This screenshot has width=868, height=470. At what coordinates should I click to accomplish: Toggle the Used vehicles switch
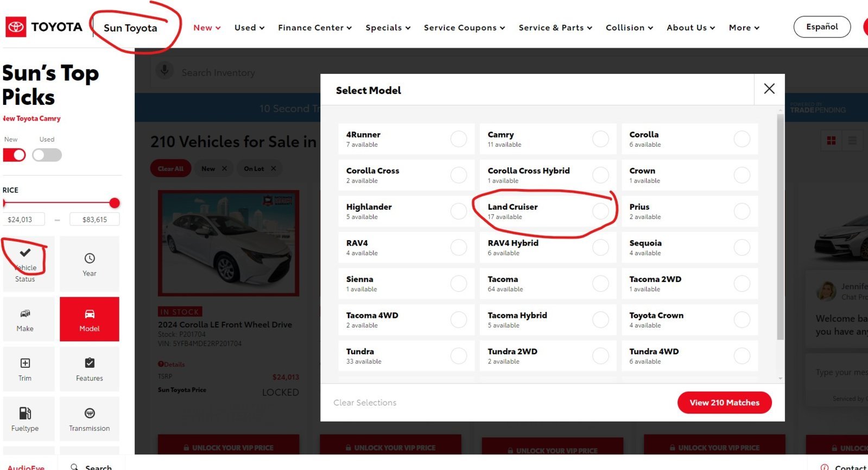[47, 155]
